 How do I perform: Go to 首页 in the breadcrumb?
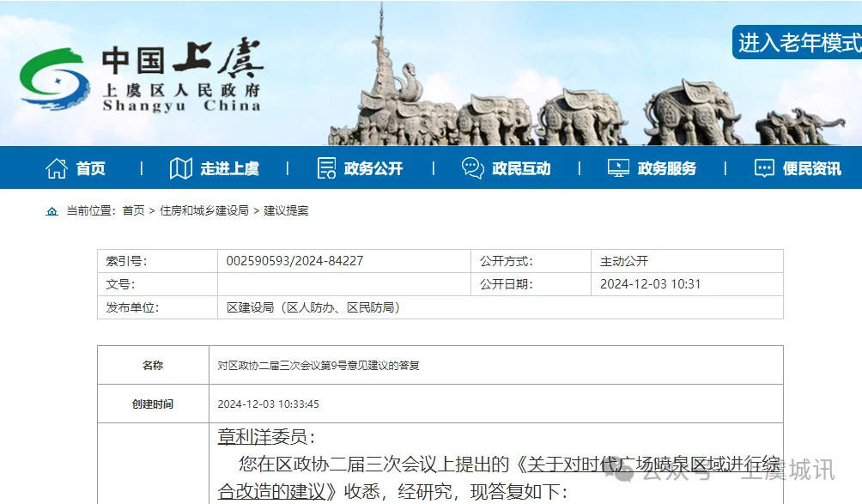(x=133, y=210)
